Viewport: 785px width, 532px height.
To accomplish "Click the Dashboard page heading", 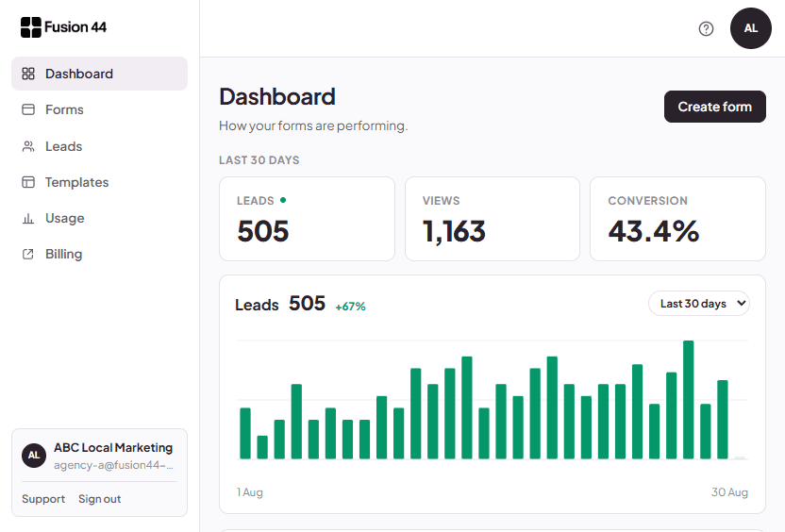I will pos(277,96).
